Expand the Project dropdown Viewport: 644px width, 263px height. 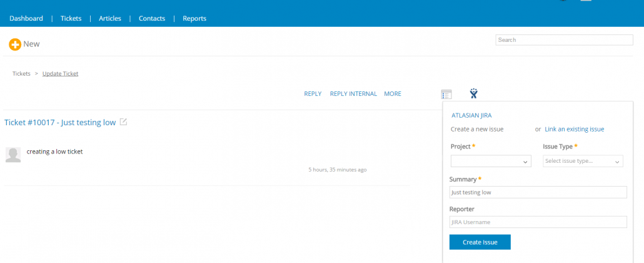pos(491,161)
